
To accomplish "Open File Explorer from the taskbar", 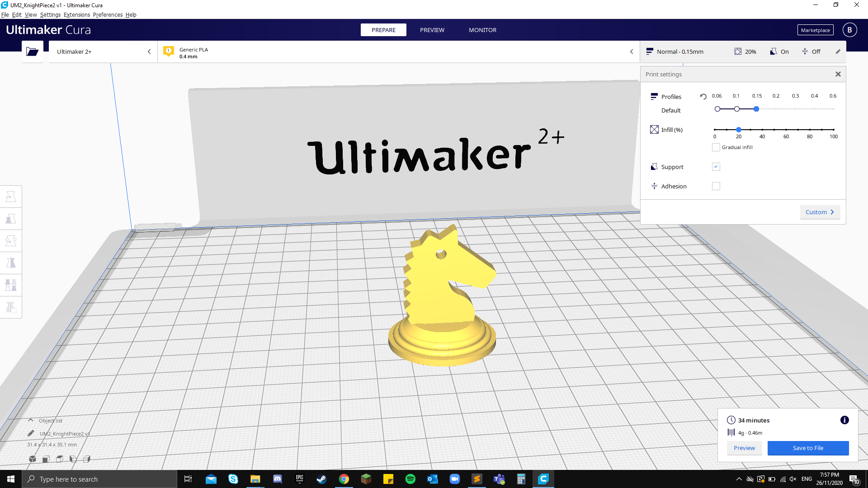I will pos(255,479).
